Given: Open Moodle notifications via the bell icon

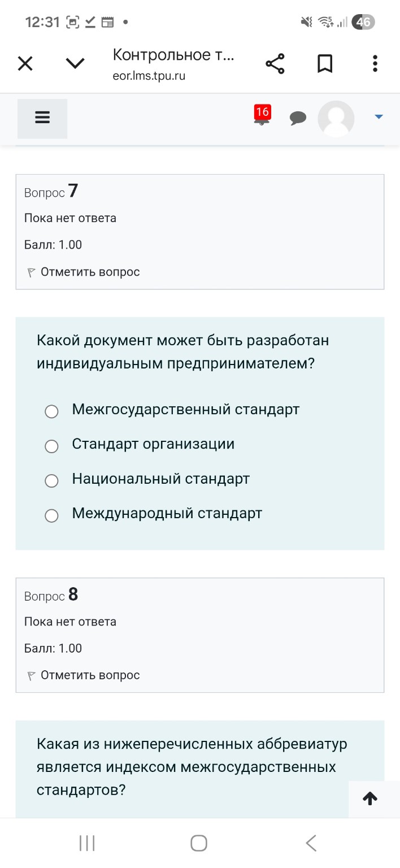Looking at the screenshot, I should (x=260, y=119).
